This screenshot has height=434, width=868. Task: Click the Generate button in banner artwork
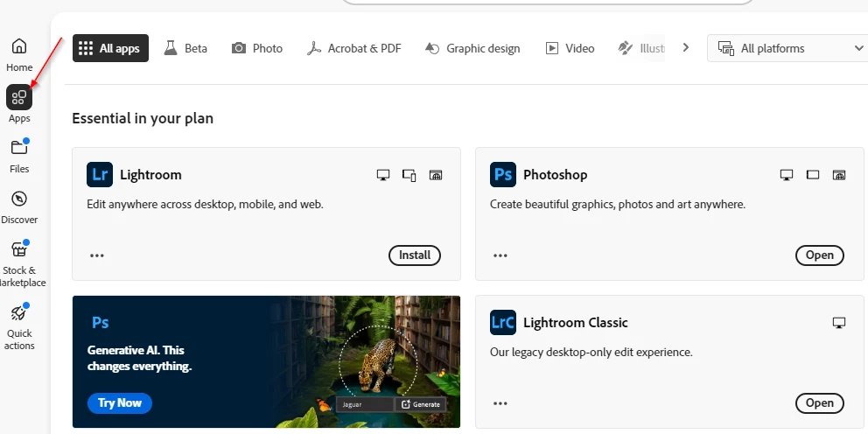coord(420,404)
